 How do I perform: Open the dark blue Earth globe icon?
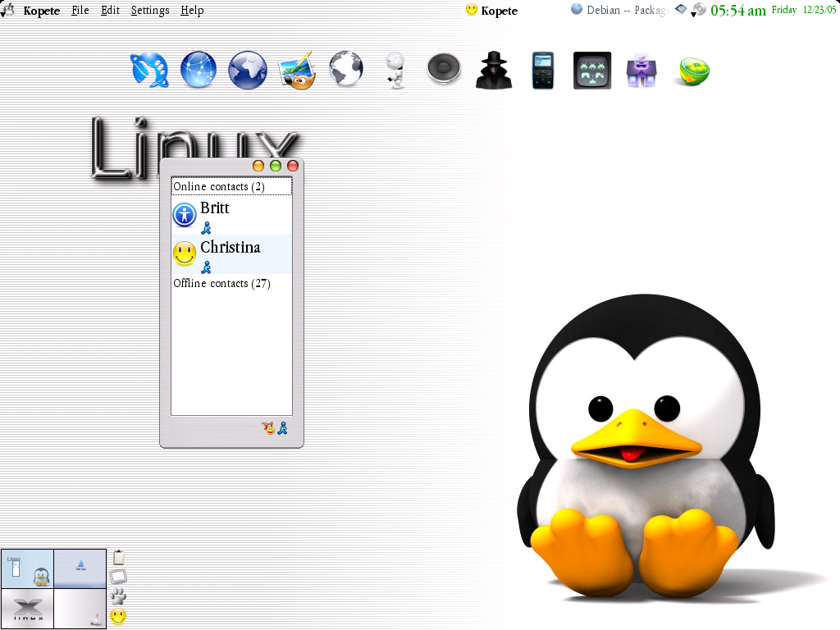pos(248,71)
